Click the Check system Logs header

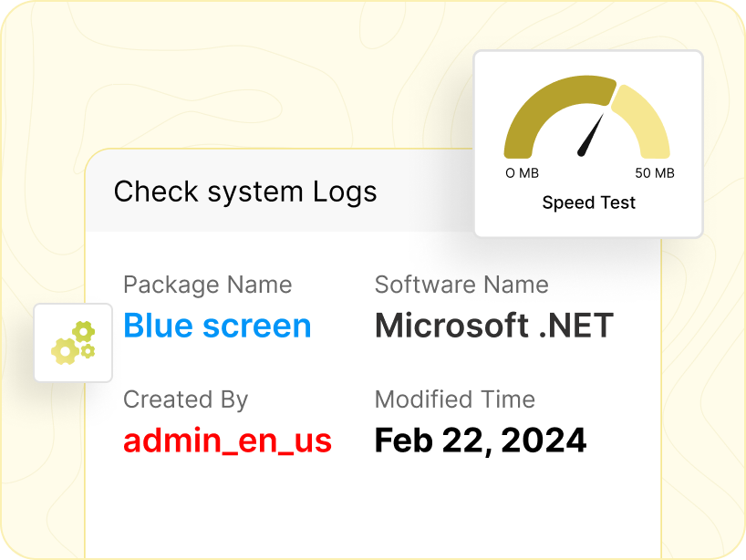(244, 192)
